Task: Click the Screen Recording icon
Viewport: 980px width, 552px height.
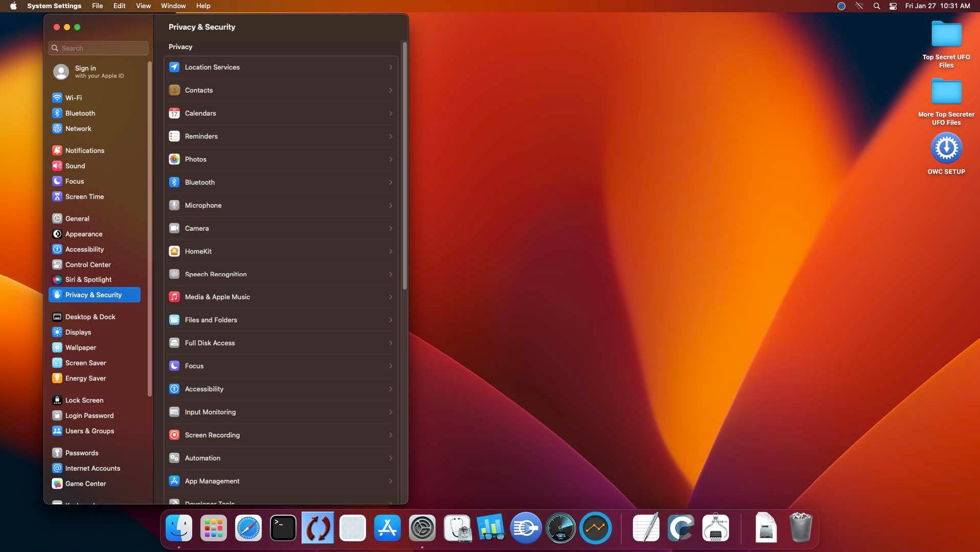Action: coord(174,435)
